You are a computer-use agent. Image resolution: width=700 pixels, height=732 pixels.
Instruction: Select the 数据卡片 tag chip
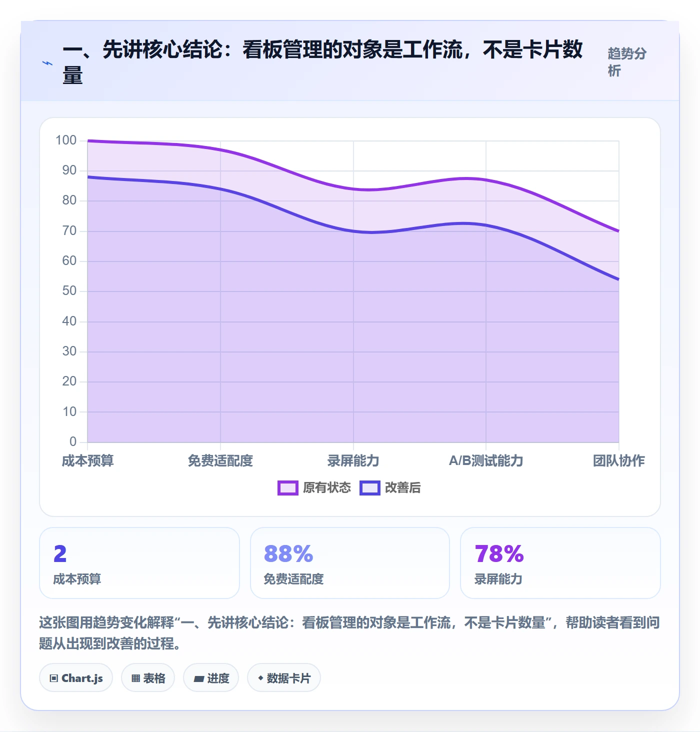point(284,678)
